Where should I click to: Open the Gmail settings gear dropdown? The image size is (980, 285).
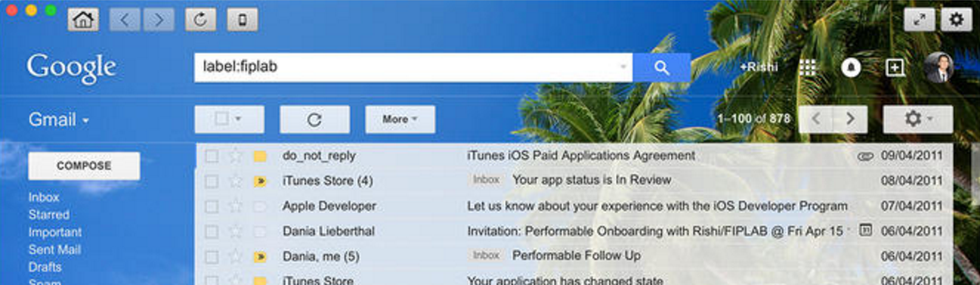(918, 119)
